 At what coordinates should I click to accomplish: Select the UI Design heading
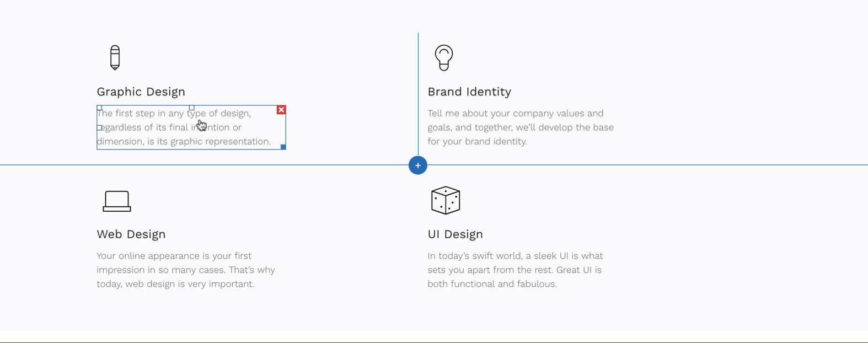tap(455, 234)
